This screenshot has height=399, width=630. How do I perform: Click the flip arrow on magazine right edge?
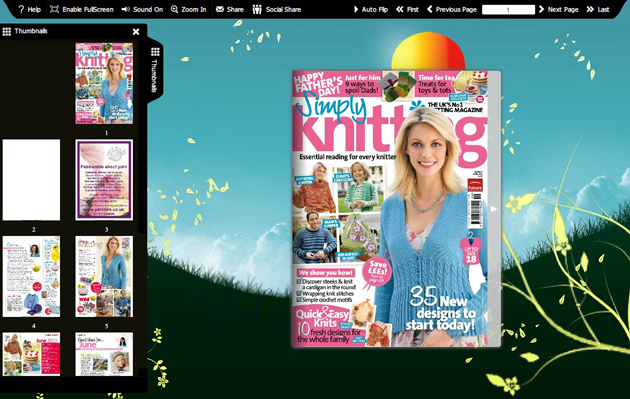coord(494,209)
